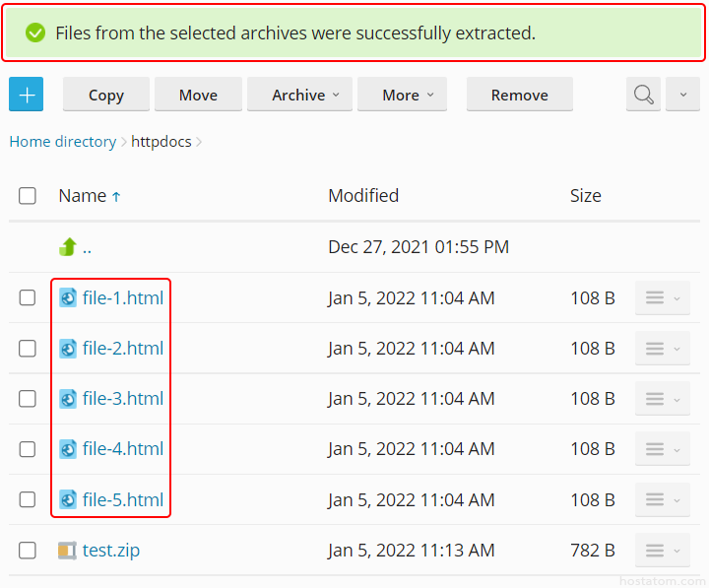The height and width of the screenshot is (588, 709).
Task: Click the green up-arrow parent folder icon
Action: pos(68,247)
